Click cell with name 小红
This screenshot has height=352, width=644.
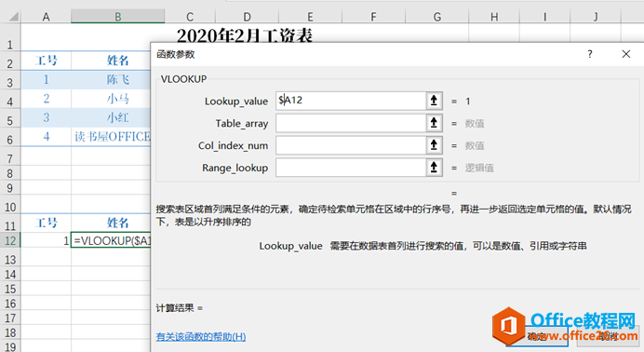[111, 118]
